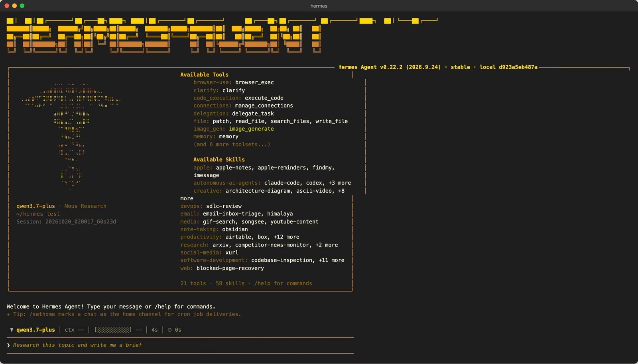Click the Hermes caduceus ASCII art logo
Image resolution: width=638 pixels, height=364 pixels.
point(71,137)
